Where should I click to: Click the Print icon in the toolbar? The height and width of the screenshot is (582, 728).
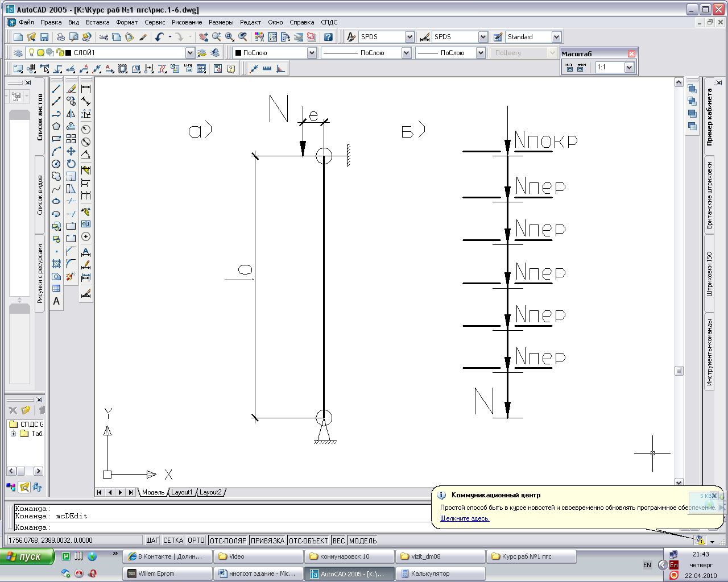61,37
